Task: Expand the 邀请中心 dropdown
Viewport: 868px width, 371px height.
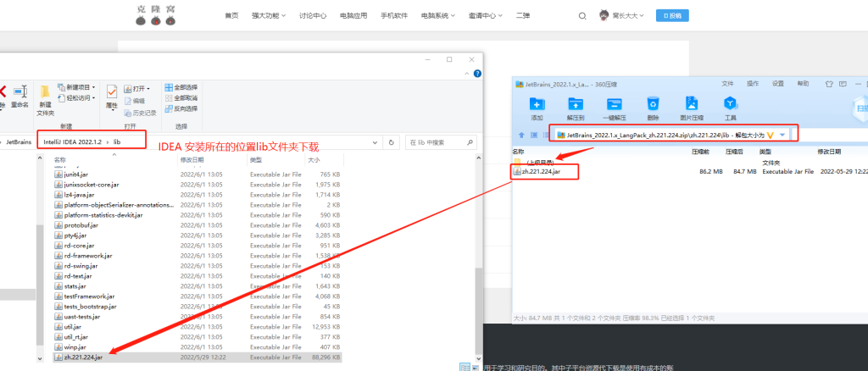Action: click(x=486, y=15)
